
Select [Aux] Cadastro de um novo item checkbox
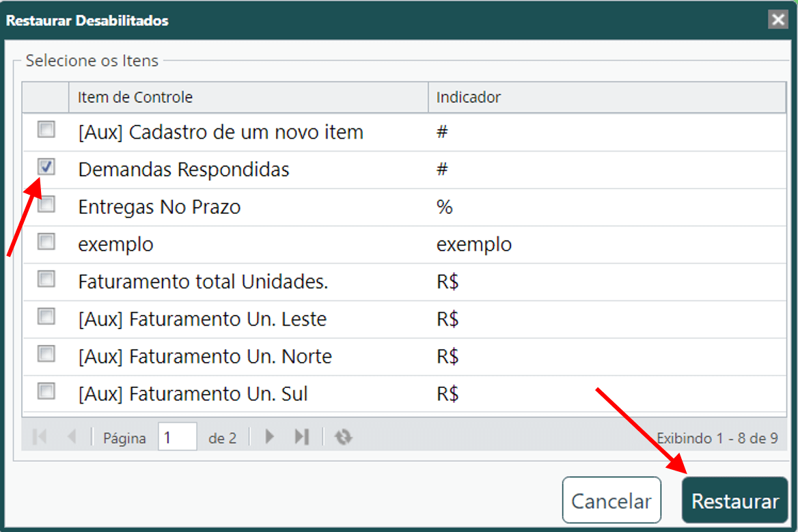pyautogui.click(x=46, y=129)
